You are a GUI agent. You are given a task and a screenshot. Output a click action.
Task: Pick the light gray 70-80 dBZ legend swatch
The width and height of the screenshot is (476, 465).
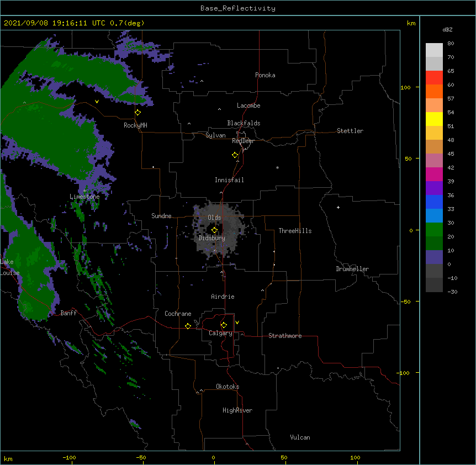click(x=434, y=50)
